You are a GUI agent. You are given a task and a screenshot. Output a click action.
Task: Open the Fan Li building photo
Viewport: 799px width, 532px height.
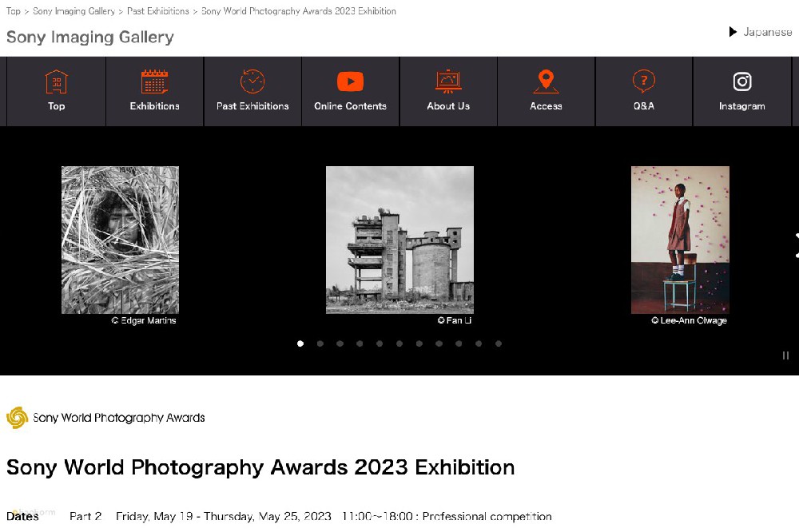pyautogui.click(x=399, y=240)
